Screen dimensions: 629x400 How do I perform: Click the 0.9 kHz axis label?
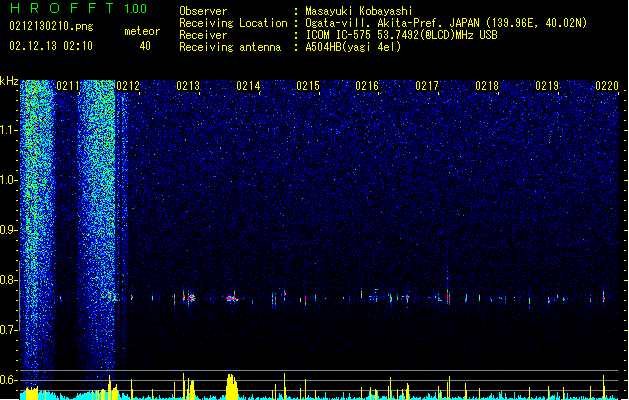tap(9, 230)
